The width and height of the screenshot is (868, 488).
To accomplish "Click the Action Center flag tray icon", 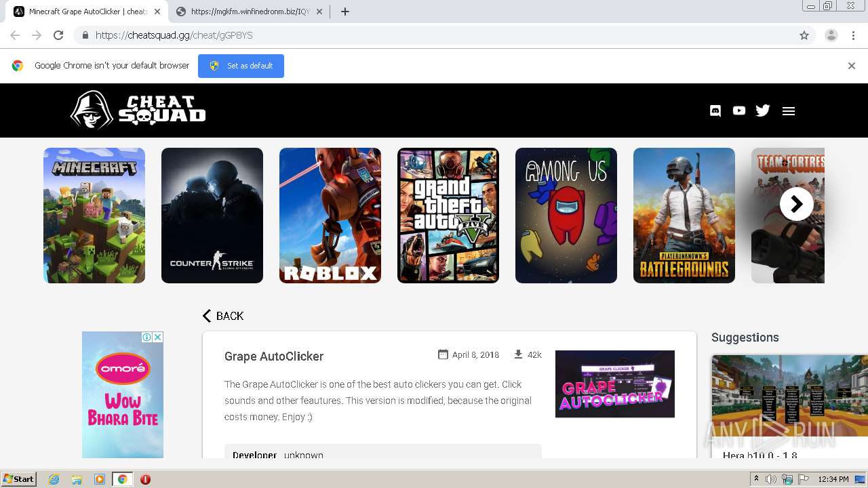I will tap(804, 479).
